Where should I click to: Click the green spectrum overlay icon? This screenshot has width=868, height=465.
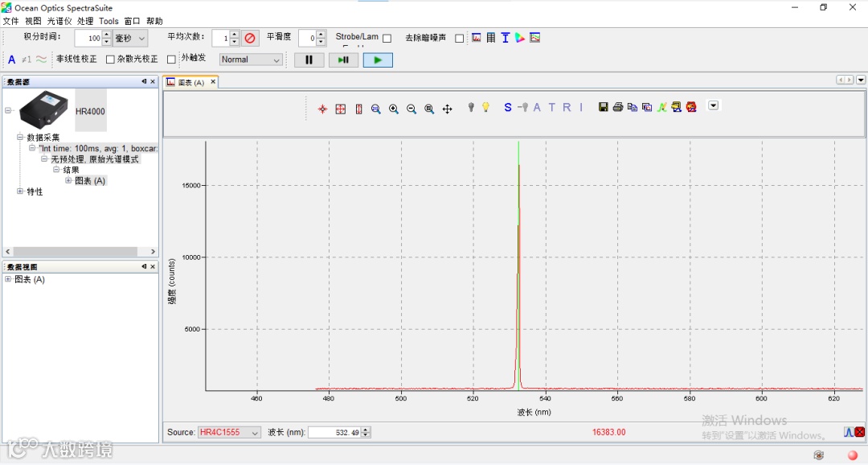661,107
